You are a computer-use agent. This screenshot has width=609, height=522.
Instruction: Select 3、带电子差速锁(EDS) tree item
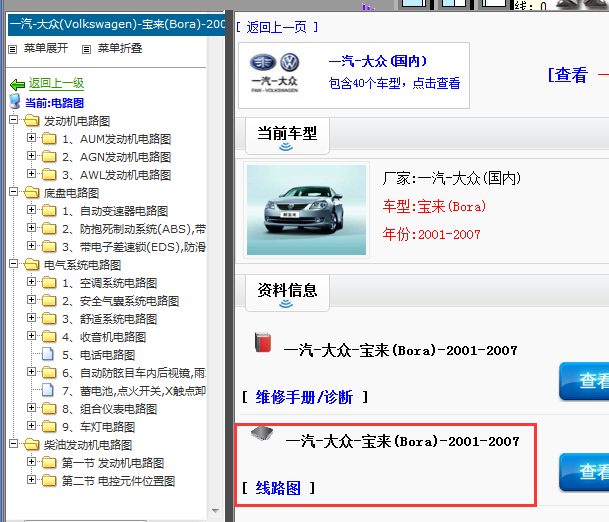tap(134, 247)
